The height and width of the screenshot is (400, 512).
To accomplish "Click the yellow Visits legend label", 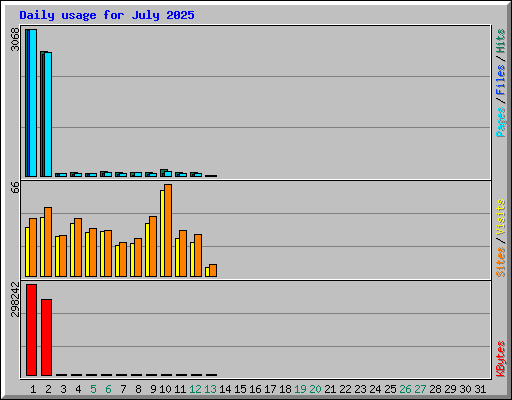I will coord(501,218).
